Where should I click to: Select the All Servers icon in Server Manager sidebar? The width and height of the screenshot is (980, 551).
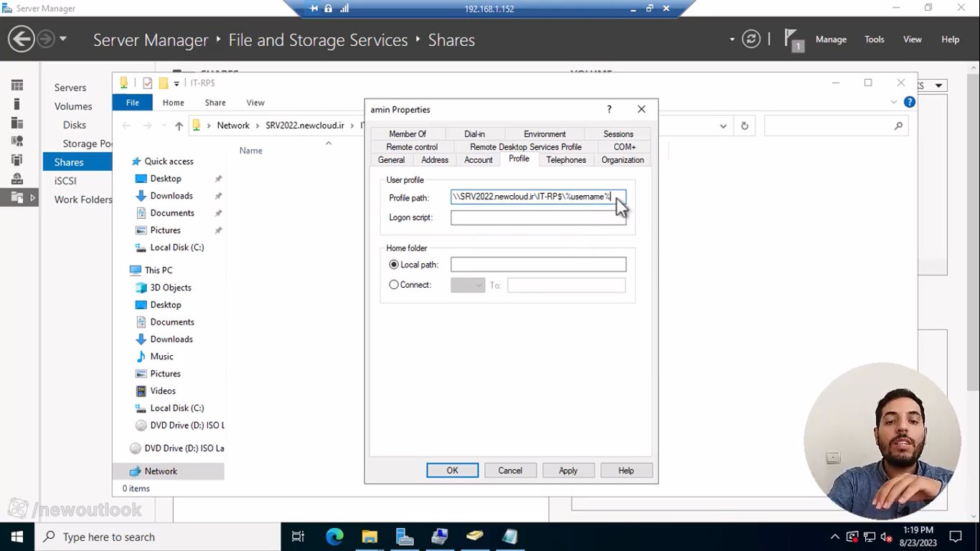coord(17,123)
